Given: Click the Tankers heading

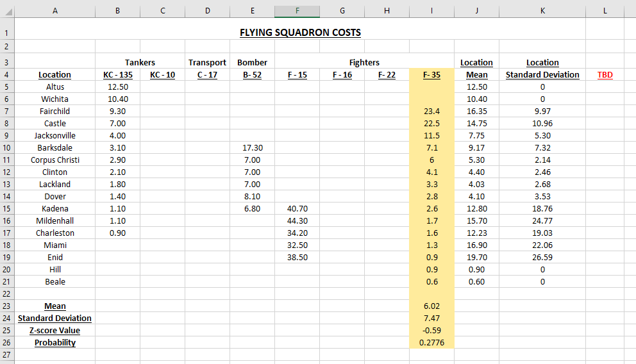Looking at the screenshot, I should [140, 62].
